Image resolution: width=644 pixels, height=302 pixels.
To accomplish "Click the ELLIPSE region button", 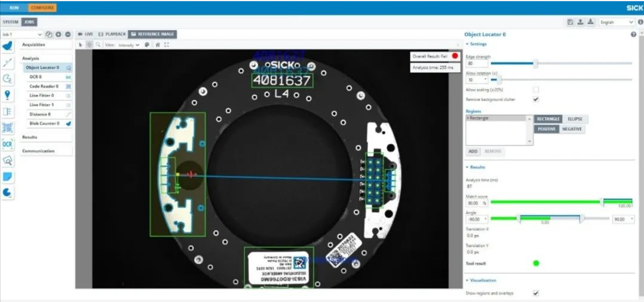I will tap(574, 119).
